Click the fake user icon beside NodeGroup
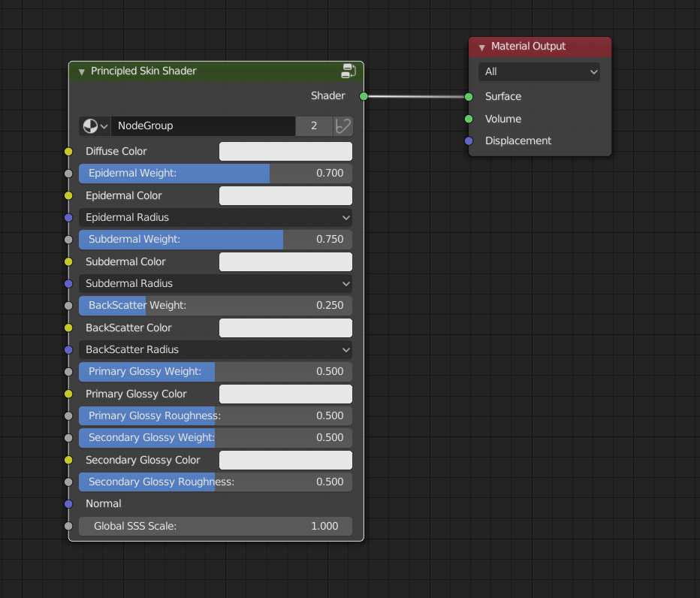Image resolution: width=700 pixels, height=598 pixels. click(x=342, y=126)
